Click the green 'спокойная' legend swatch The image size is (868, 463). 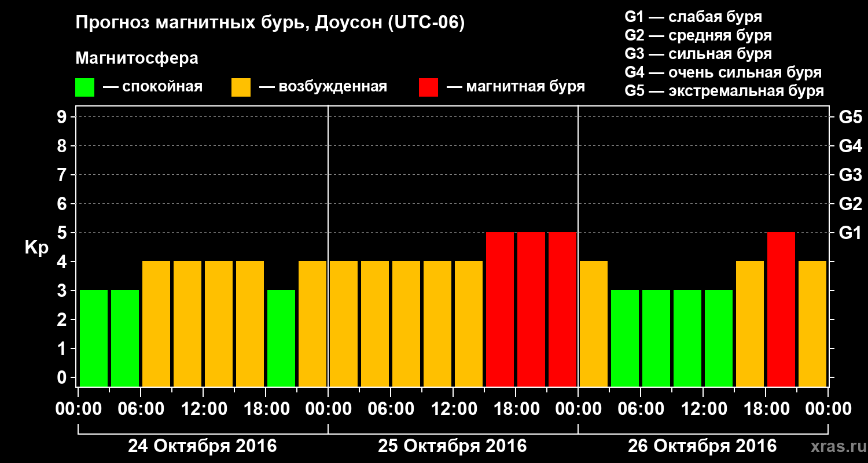[x=85, y=87]
